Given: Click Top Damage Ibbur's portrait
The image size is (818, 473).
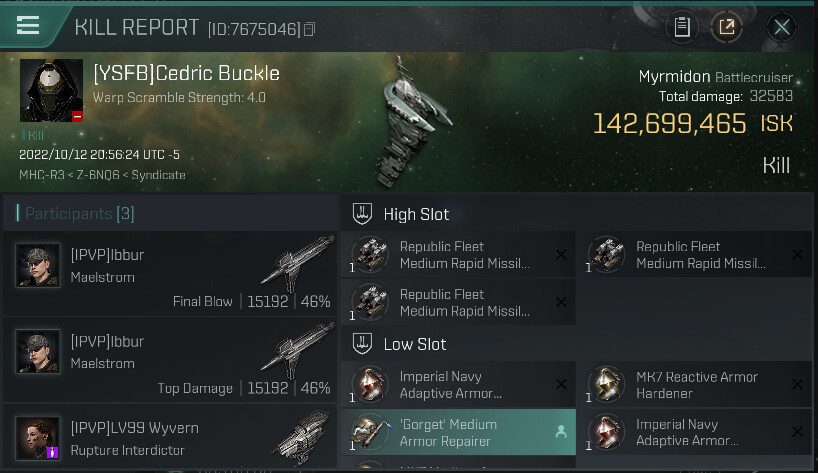Looking at the screenshot, I should pyautogui.click(x=37, y=352).
